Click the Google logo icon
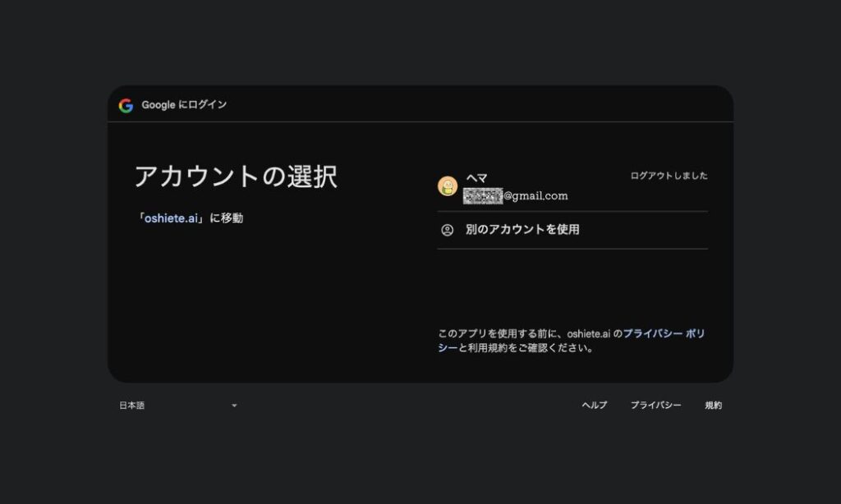This screenshot has height=504, width=841. pos(126,105)
